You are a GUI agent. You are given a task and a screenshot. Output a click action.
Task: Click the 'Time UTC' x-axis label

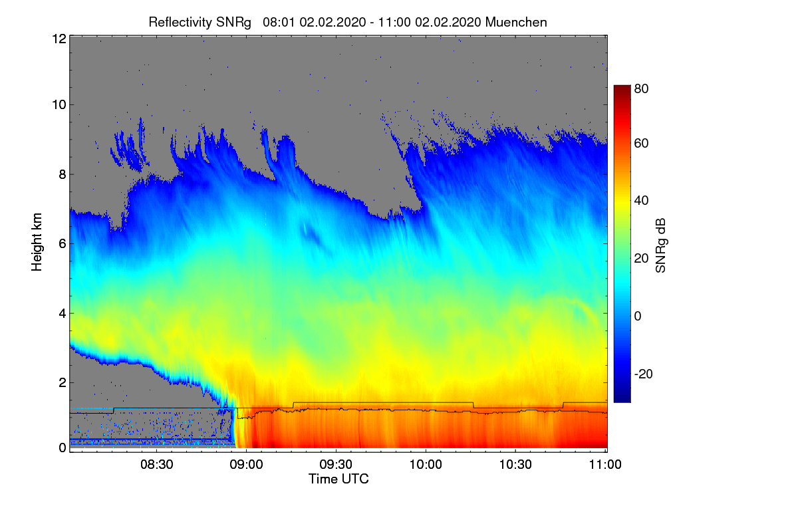[338, 479]
